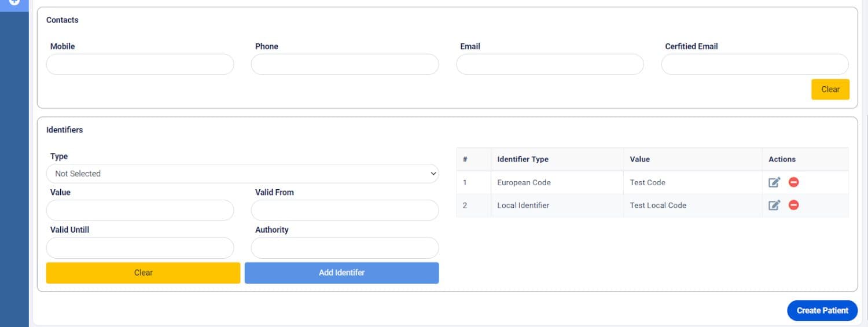868x327 pixels.
Task: Click the plus icon in sidebar
Action: coord(14,3)
